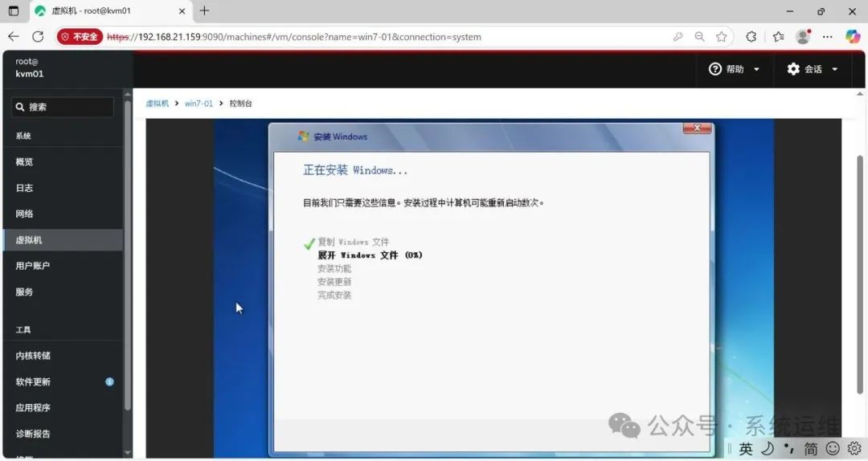This screenshot has width=868, height=461.
Task: Open 用户账户 in the sidebar
Action: pos(63,266)
